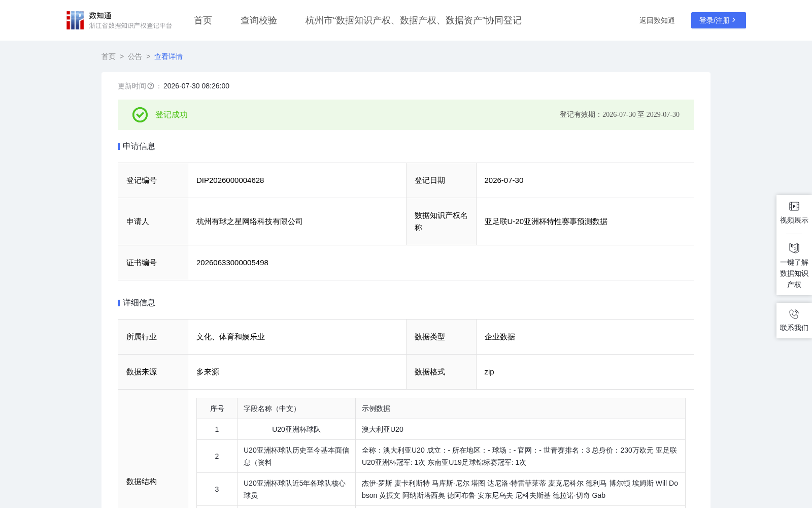This screenshot has width=812, height=508.
Task: Click the 登记日期 label cell
Action: (441, 180)
